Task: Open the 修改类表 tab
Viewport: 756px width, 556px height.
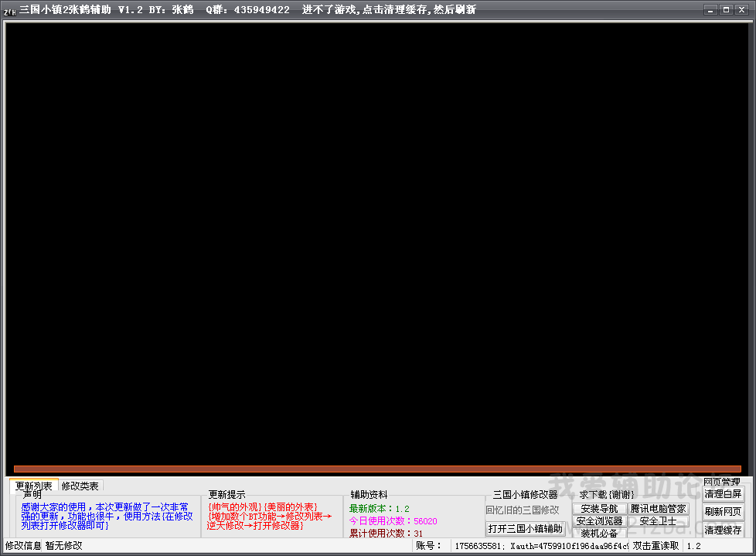Action: [x=80, y=486]
